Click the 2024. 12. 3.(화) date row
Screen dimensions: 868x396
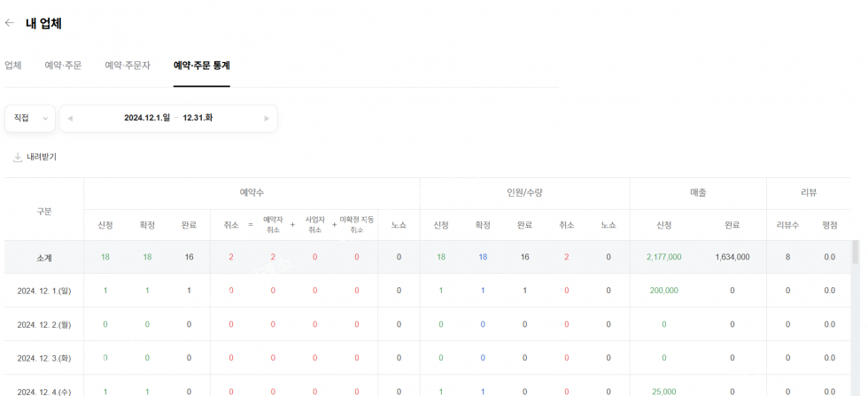click(x=44, y=358)
